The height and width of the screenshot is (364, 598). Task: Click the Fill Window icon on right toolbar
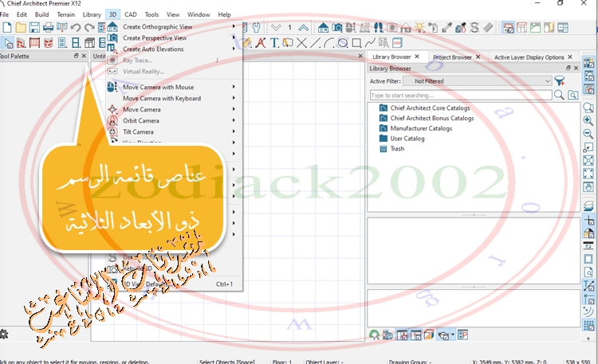pyautogui.click(x=588, y=174)
